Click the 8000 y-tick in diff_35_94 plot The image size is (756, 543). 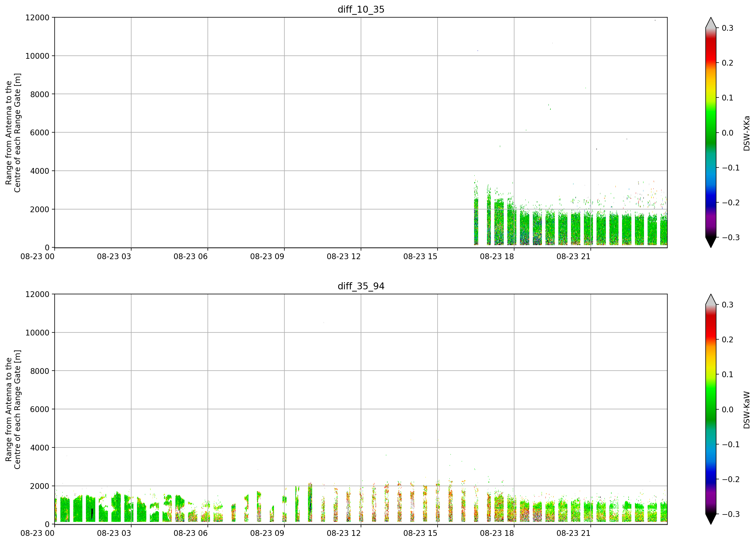tap(40, 371)
